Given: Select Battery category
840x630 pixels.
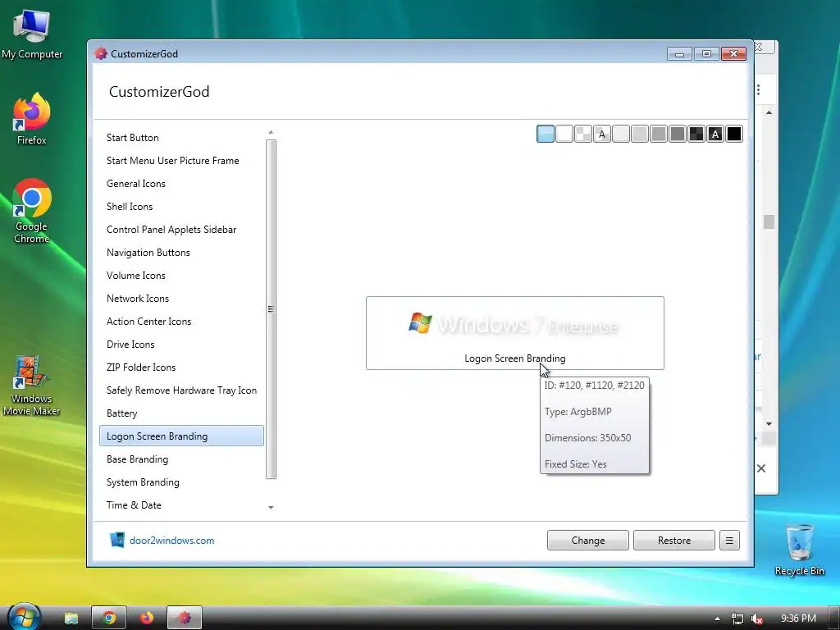Looking at the screenshot, I should (181, 414).
